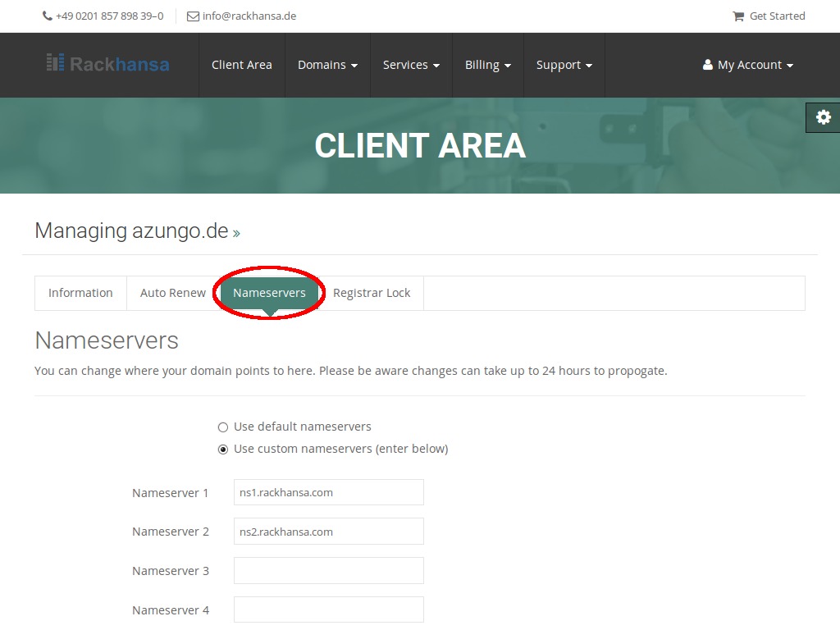Go to Client Area menu item

coord(242,65)
